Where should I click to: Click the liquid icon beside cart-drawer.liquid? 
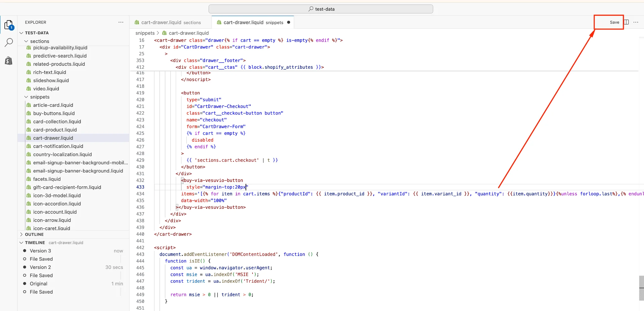click(x=219, y=22)
